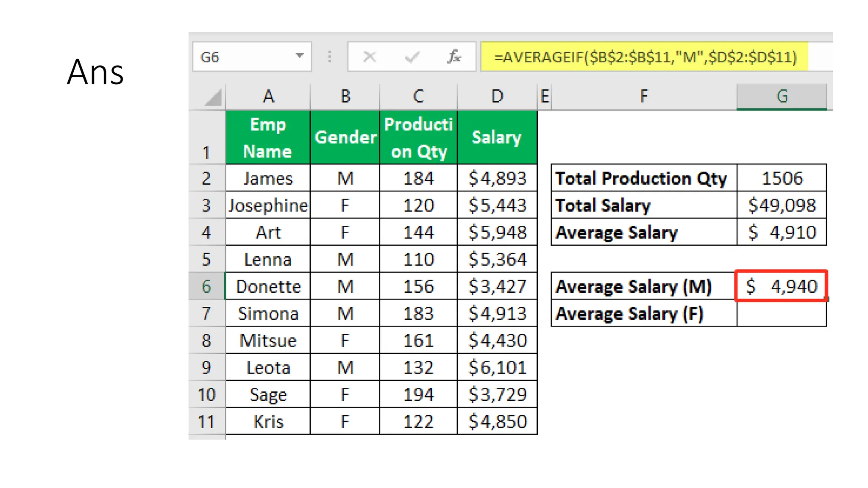Open the Name Box dropdown arrow

point(300,56)
